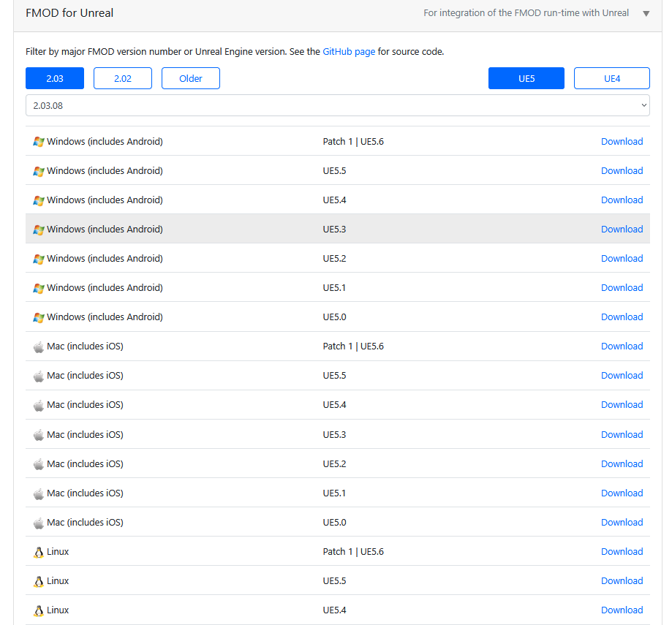The image size is (672, 625).
Task: Click "Windows (includes Android)" text in the Windows UE5.3 row
Action: pos(105,230)
